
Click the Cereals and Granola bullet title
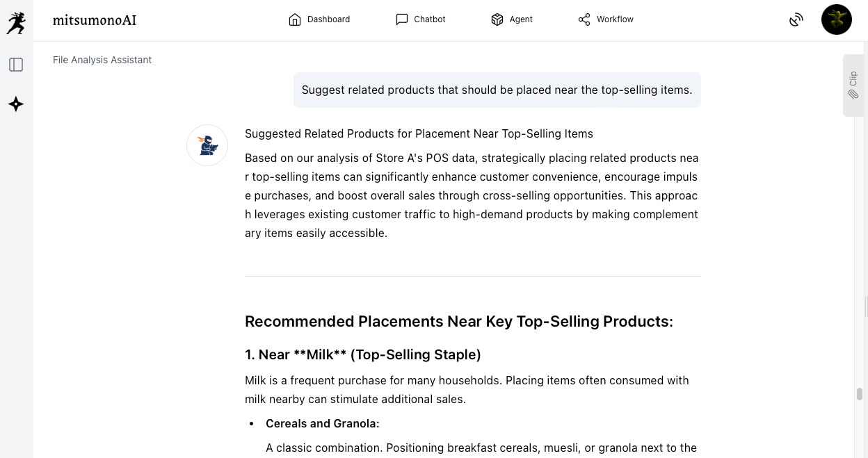pyautogui.click(x=323, y=423)
